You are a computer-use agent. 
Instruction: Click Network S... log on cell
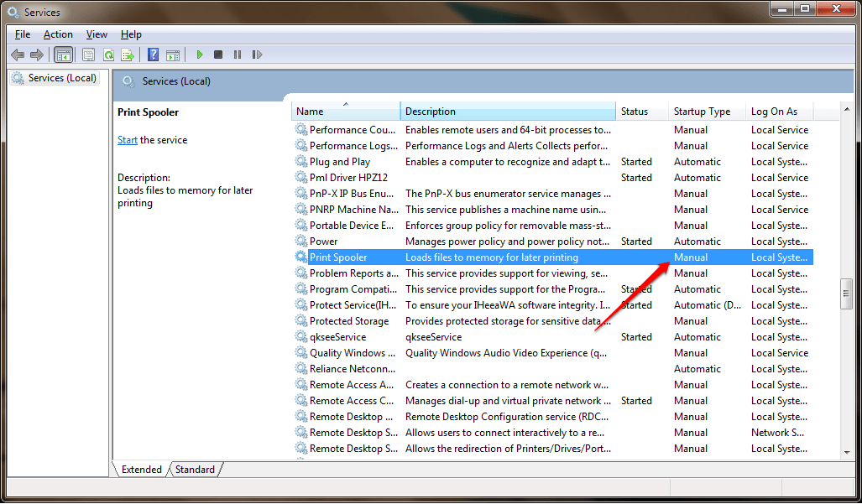click(777, 432)
